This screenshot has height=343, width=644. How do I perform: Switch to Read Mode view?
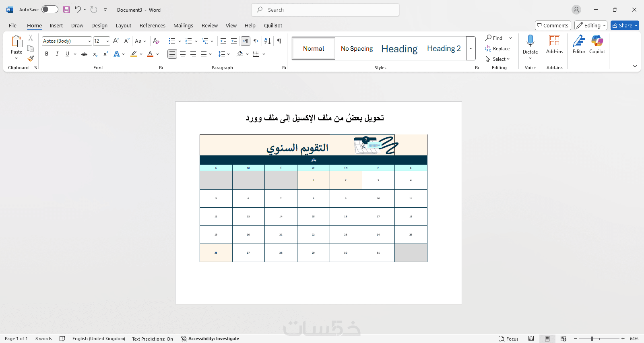pos(531,339)
